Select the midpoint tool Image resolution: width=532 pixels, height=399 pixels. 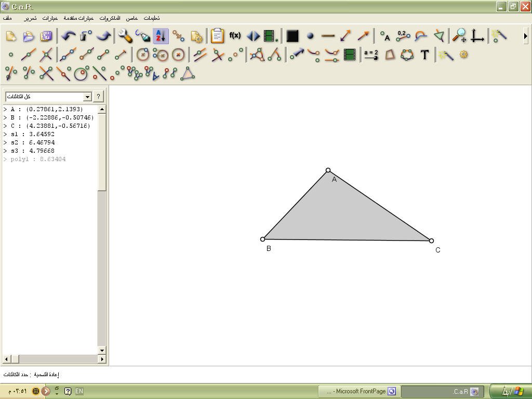pyautogui.click(x=236, y=55)
